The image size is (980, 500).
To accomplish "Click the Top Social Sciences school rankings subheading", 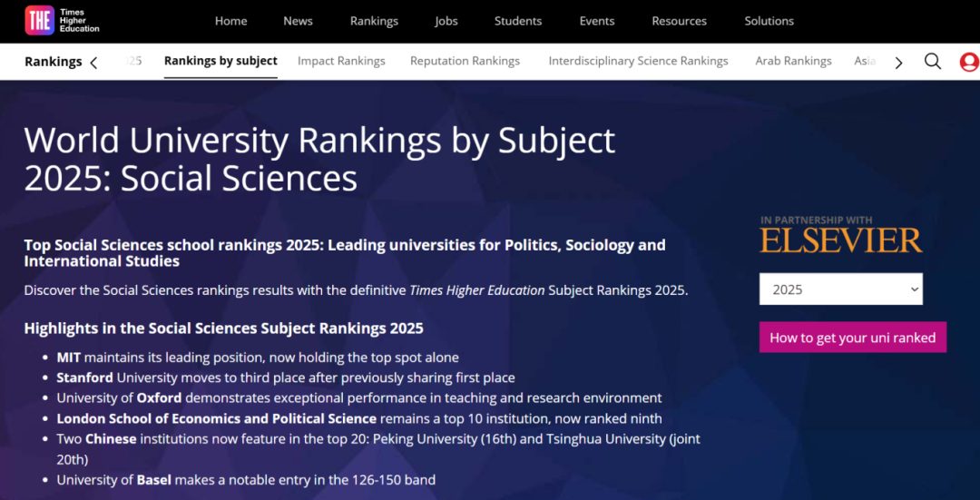I will [345, 253].
